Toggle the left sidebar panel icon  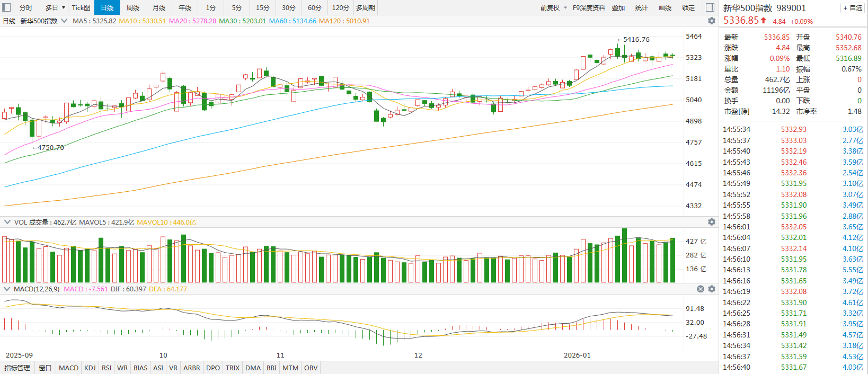(x=7, y=7)
